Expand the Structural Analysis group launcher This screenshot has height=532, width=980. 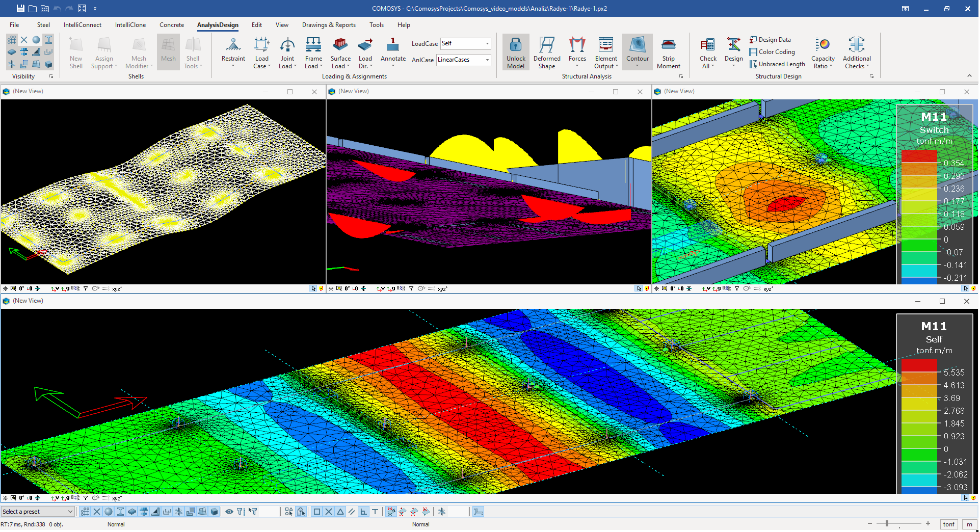pos(681,76)
